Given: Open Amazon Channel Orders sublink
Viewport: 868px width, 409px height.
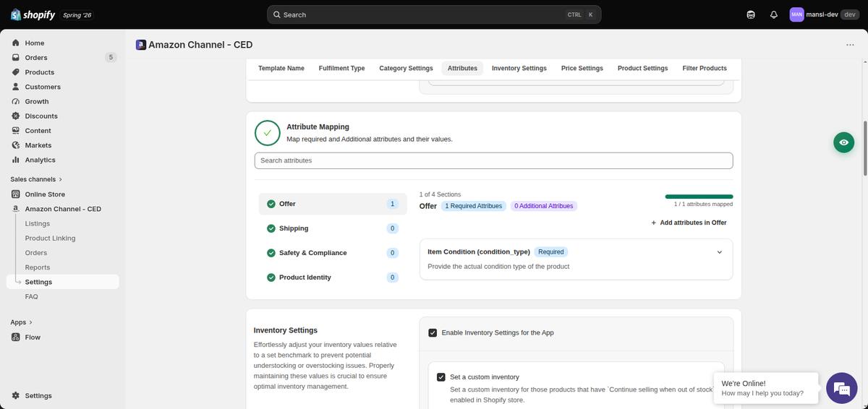Looking at the screenshot, I should tap(36, 253).
